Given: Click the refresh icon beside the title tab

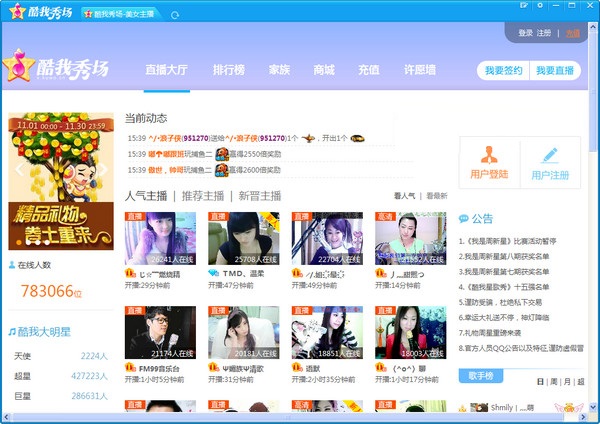Looking at the screenshot, I should click(175, 15).
